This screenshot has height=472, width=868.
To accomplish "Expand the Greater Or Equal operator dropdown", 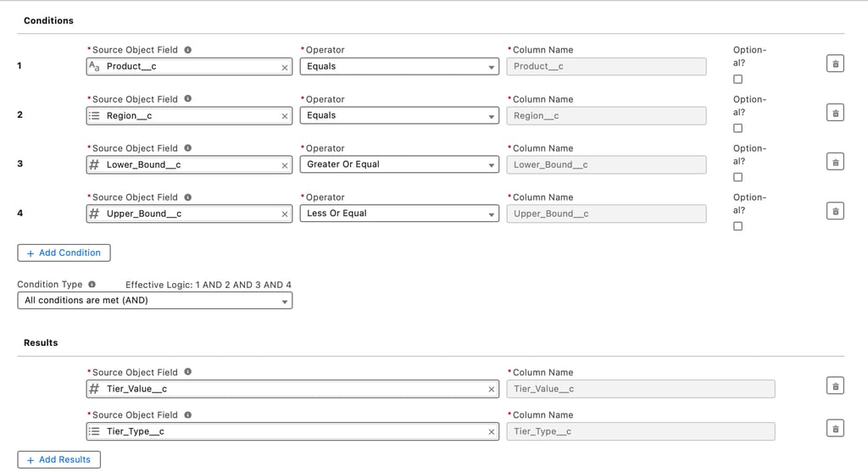I will [399, 164].
